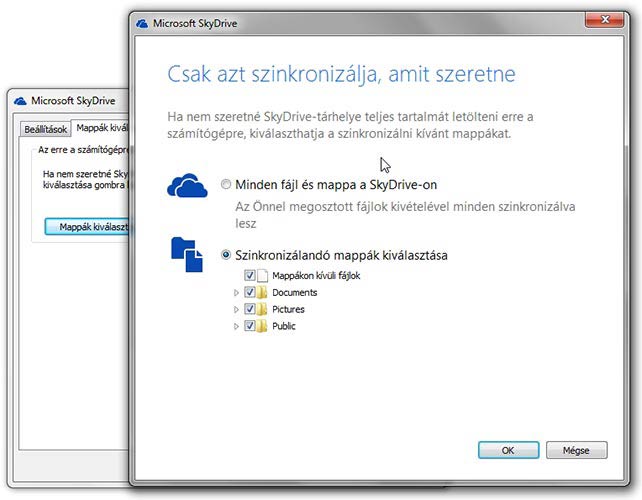Click the large blue cloud icon
This screenshot has width=642, height=500.
[187, 185]
